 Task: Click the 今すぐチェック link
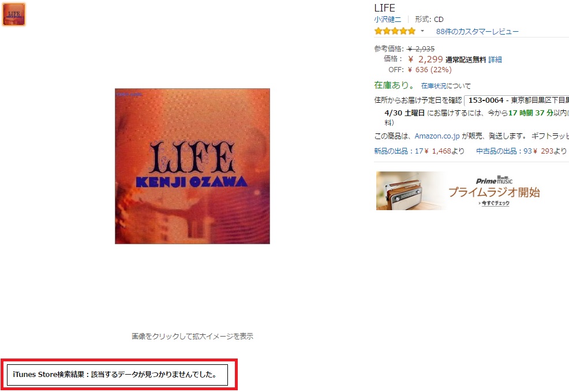494,203
